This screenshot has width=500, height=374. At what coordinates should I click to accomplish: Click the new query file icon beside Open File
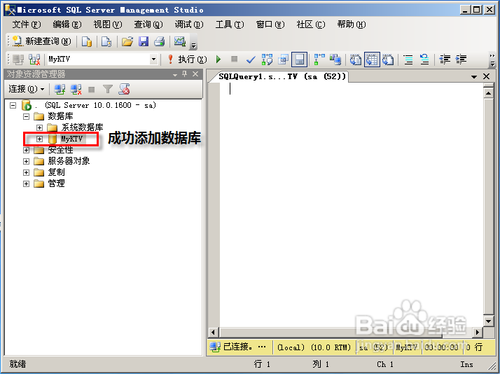106,42
